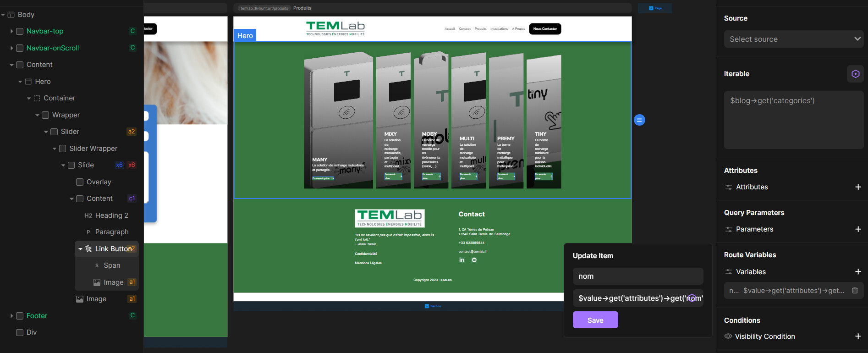Click the image icon of Image a1 under Link Button
This screenshot has height=353, width=868.
click(x=97, y=282)
